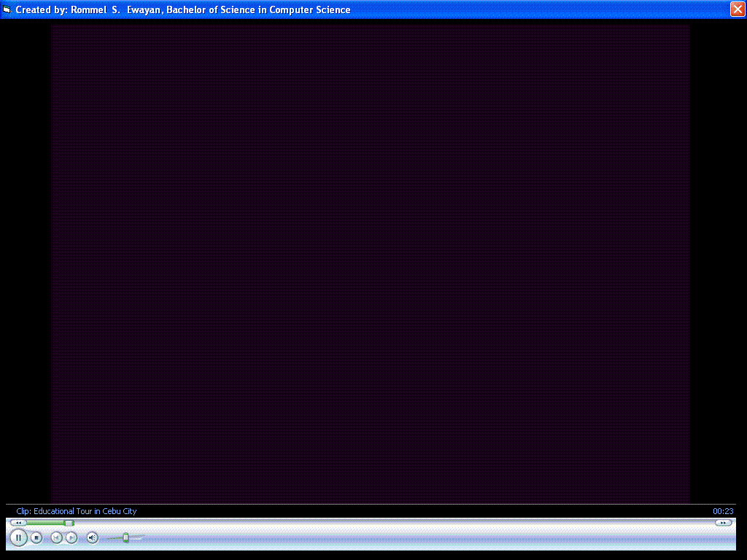This screenshot has height=560, width=747.
Task: Click the volume slider handle
Action: (124, 538)
